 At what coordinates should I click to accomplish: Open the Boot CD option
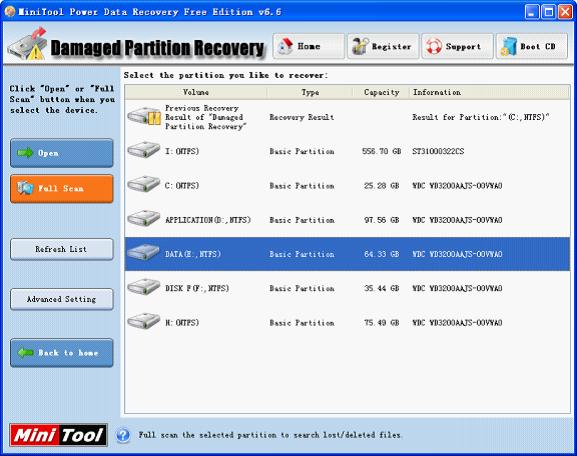coord(532,46)
